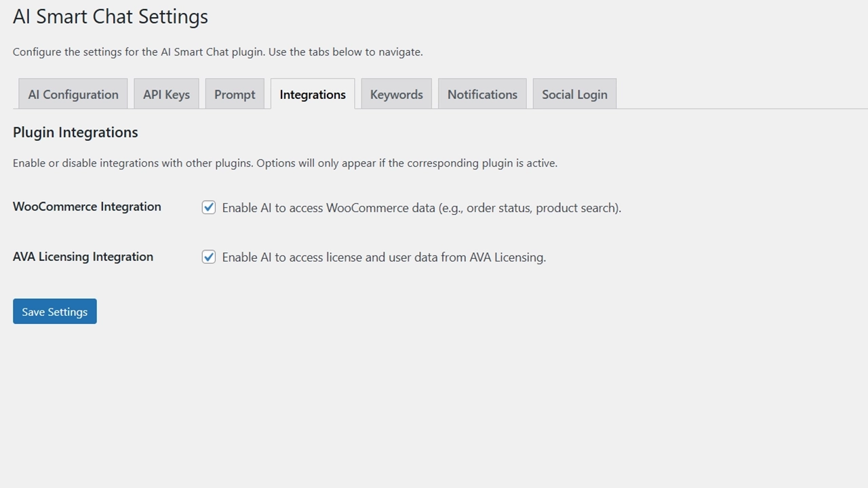Open the AI Configuration tab
Image resolution: width=868 pixels, height=488 pixels.
tap(73, 94)
